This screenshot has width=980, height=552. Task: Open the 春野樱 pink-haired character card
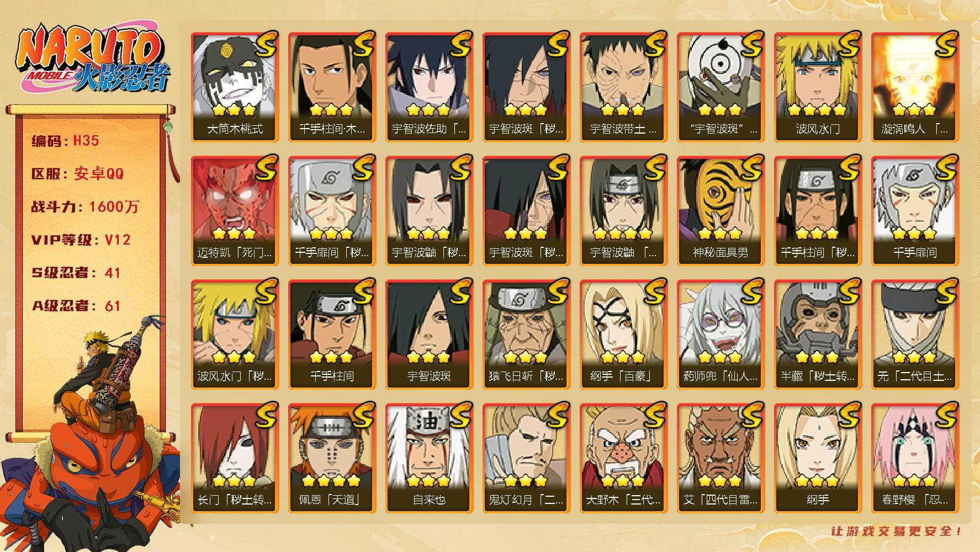point(915,458)
